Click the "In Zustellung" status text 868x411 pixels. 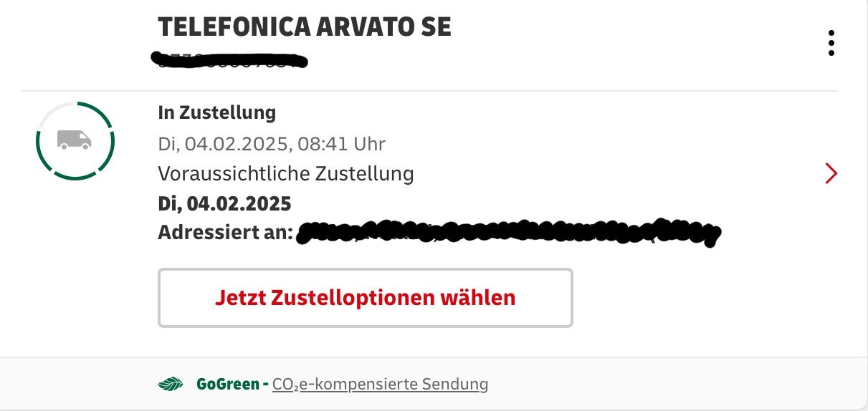216,112
